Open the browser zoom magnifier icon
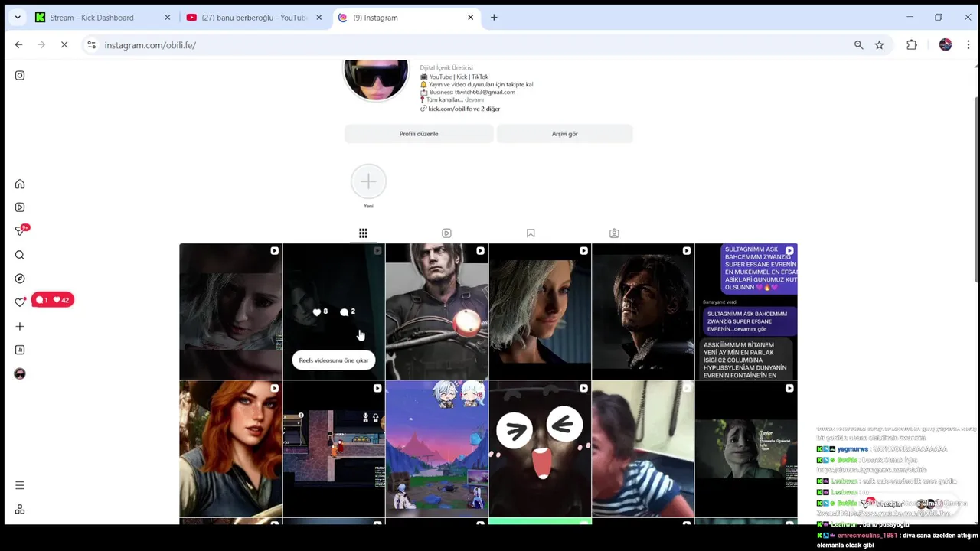 pyautogui.click(x=858, y=45)
